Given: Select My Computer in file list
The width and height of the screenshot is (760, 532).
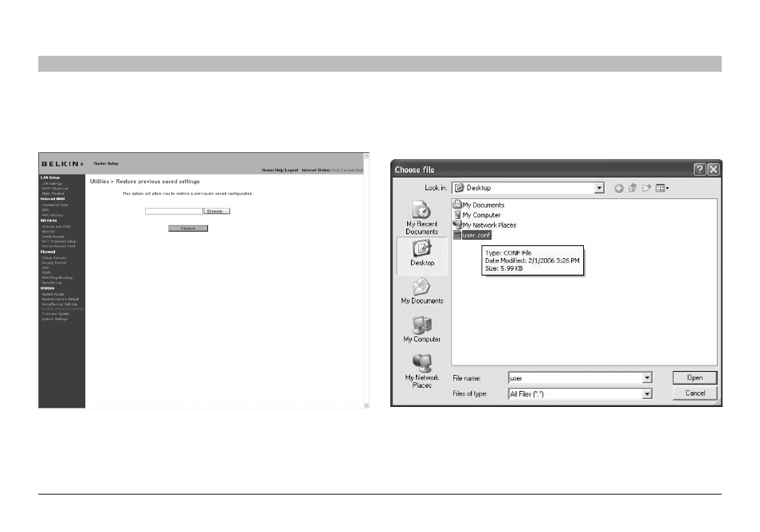Looking at the screenshot, I should 476,215.
